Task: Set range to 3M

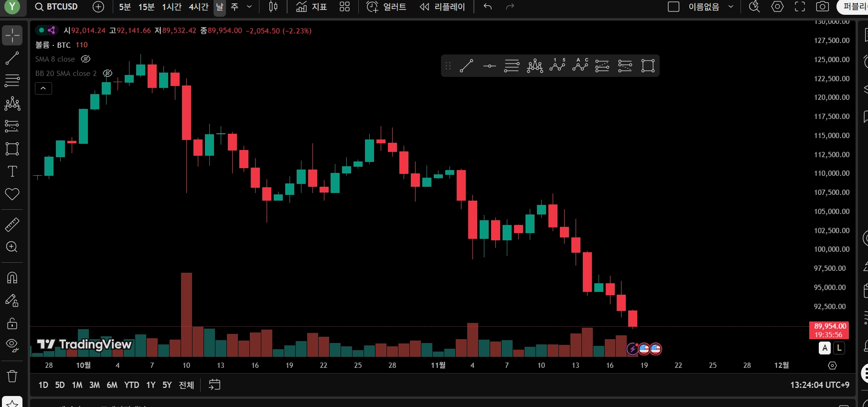Action: [95, 385]
